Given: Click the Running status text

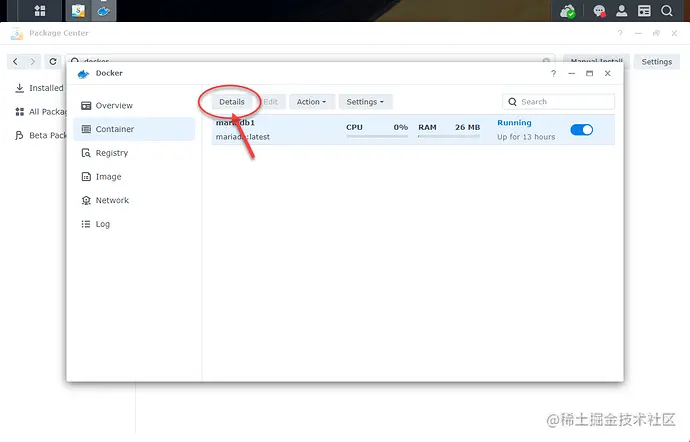Looking at the screenshot, I should pos(514,123).
